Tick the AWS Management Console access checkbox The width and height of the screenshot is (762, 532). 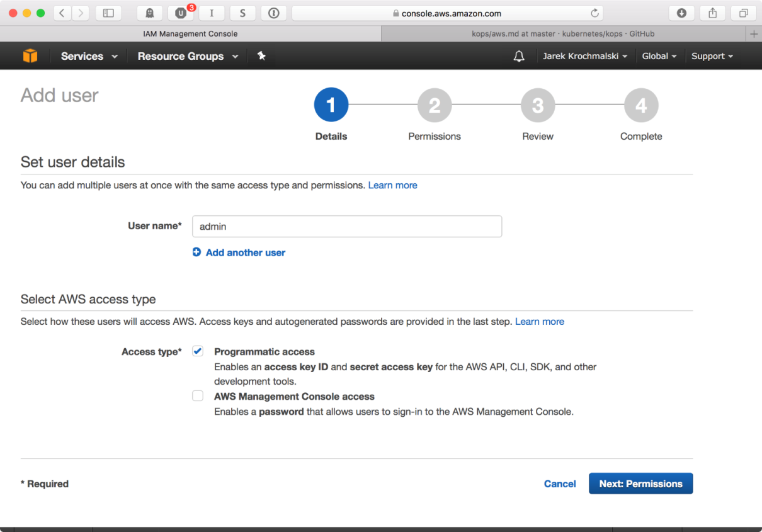pyautogui.click(x=198, y=396)
